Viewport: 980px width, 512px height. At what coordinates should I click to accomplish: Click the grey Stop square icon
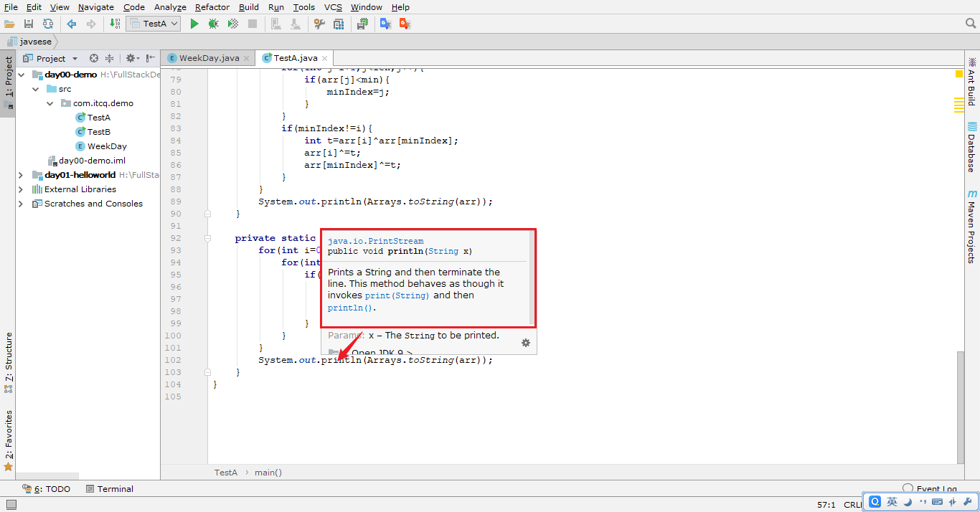click(253, 24)
